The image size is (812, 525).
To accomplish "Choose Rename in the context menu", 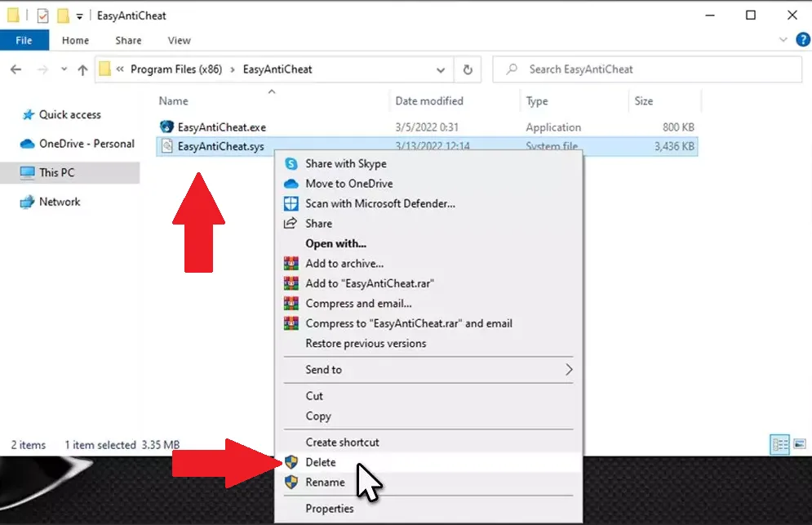I will pyautogui.click(x=325, y=483).
